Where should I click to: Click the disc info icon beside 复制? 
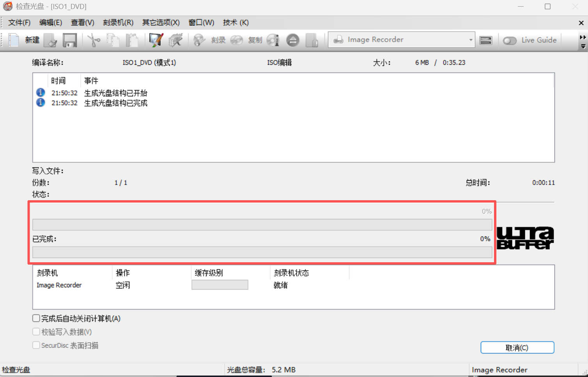coord(273,40)
